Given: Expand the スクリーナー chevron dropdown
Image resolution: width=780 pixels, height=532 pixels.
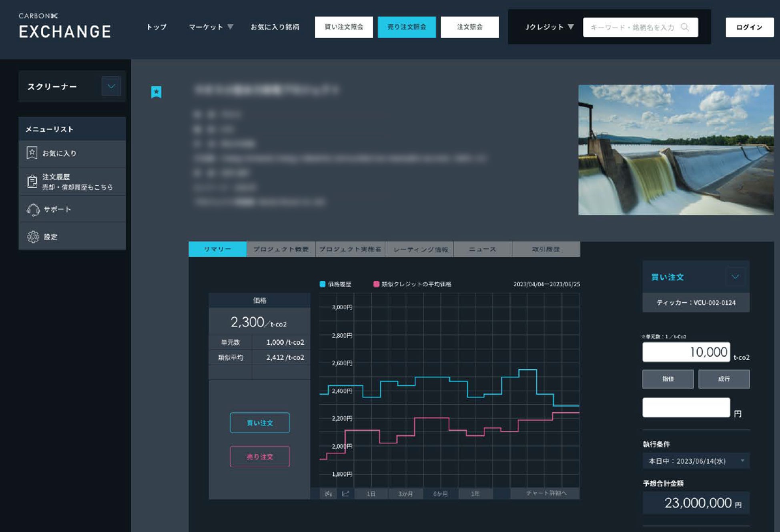Looking at the screenshot, I should coord(111,86).
